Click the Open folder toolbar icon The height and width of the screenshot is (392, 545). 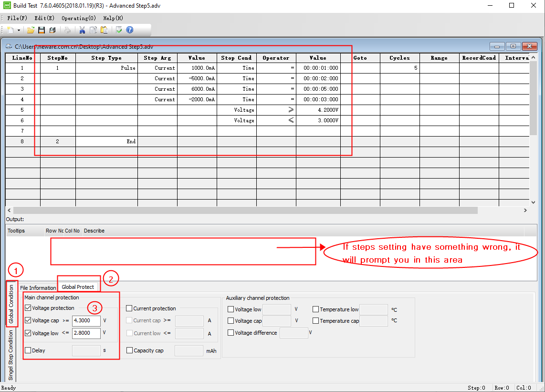point(31,30)
